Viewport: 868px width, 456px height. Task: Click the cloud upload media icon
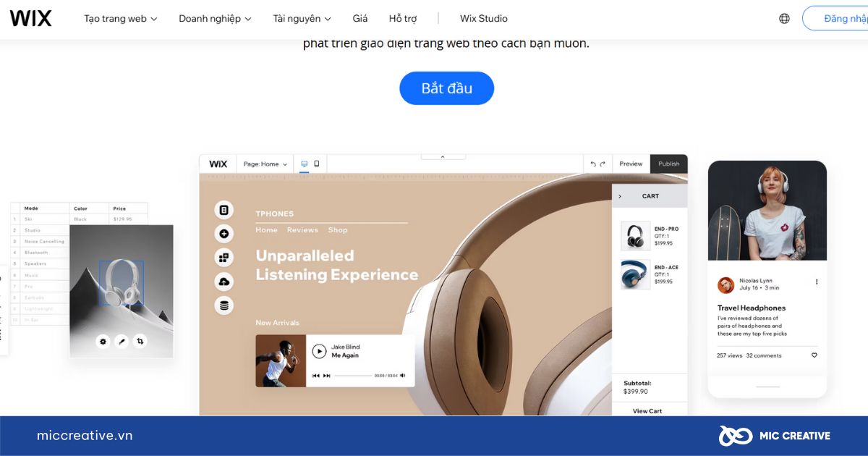(224, 282)
